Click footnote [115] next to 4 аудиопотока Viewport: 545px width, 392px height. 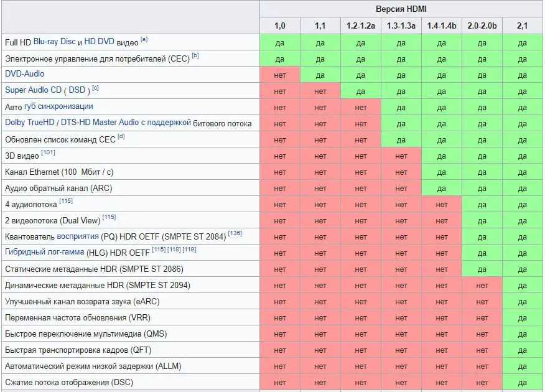tap(66, 201)
